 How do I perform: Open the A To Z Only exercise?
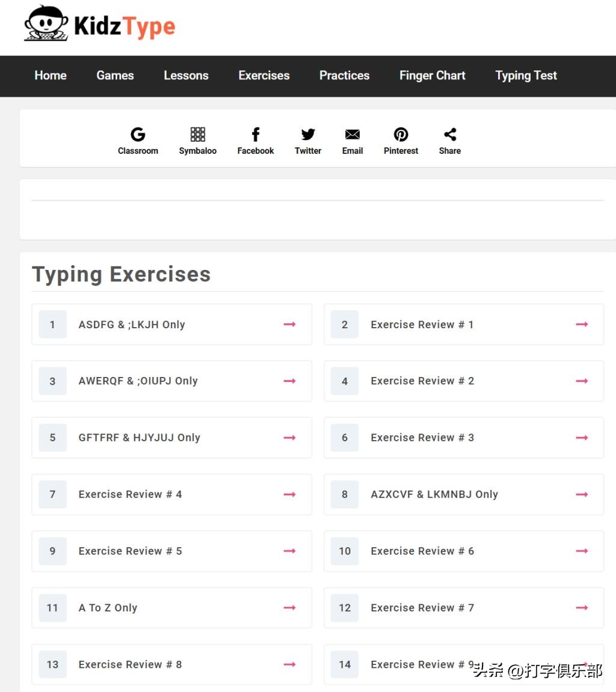108,608
